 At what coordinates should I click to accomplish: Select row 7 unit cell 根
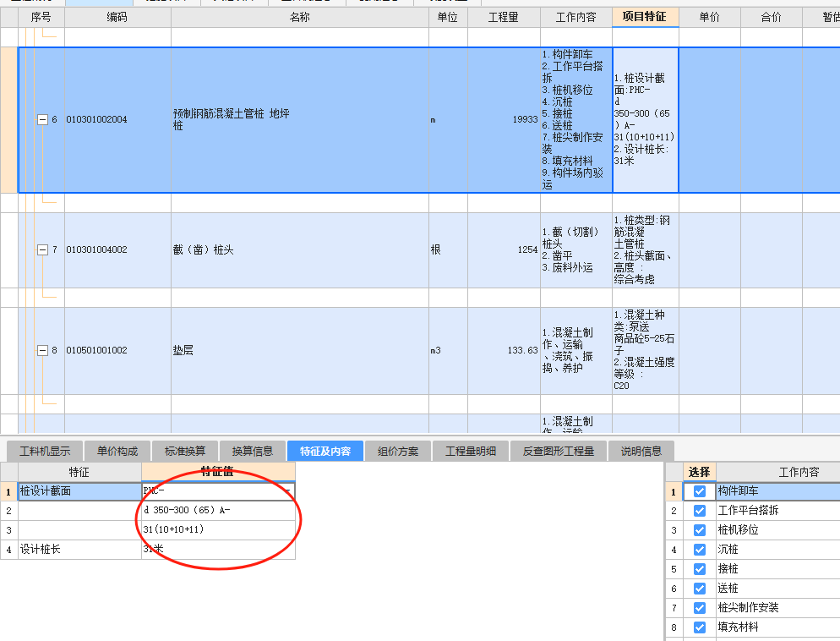pos(448,249)
